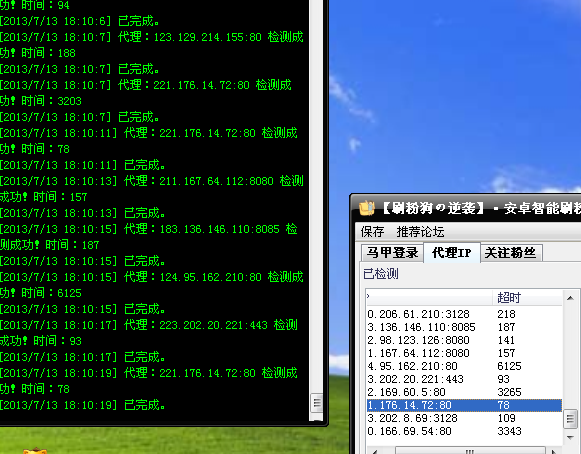Click the proxy list horizontal scrollbar thumb
Viewport: 581px width, 454px height.
(x=470, y=451)
